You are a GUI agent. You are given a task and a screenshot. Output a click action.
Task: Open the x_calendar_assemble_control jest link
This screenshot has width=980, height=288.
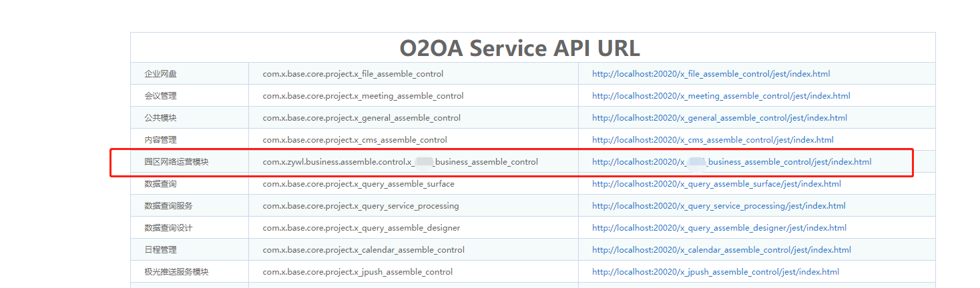[722, 250]
